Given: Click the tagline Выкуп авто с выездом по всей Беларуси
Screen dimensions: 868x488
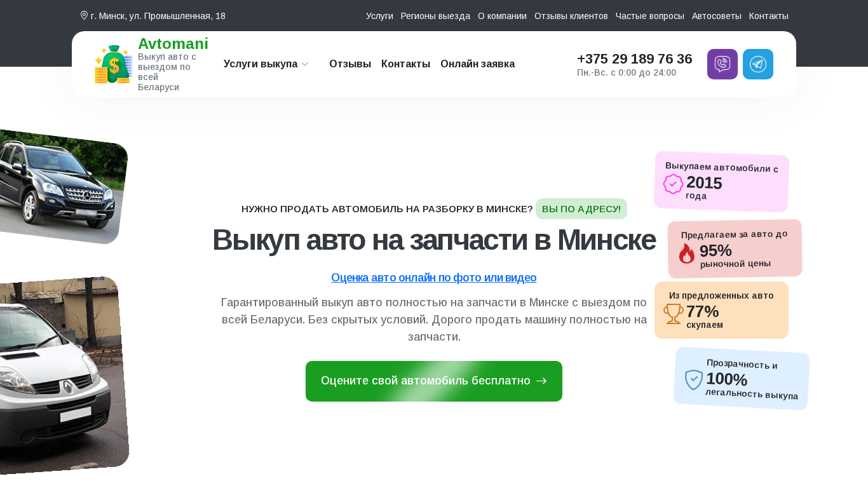Looking at the screenshot, I should pos(168,72).
